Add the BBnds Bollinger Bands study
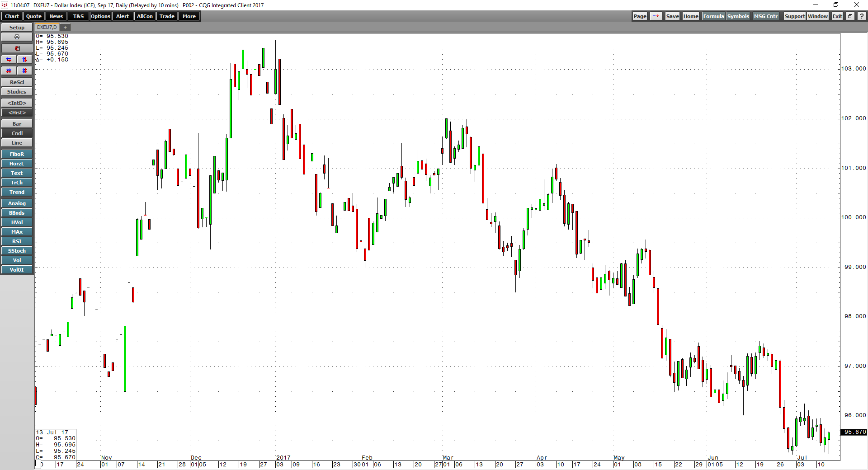The height and width of the screenshot is (470, 868). tap(17, 213)
